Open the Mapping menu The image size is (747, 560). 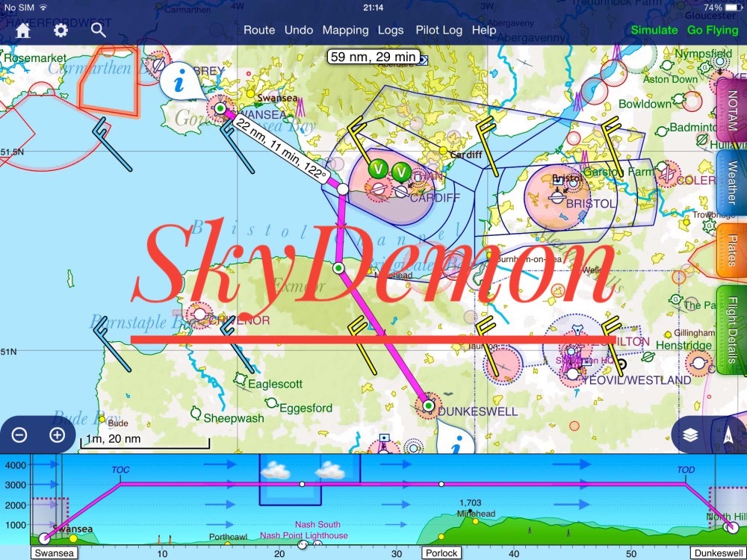[x=345, y=30]
